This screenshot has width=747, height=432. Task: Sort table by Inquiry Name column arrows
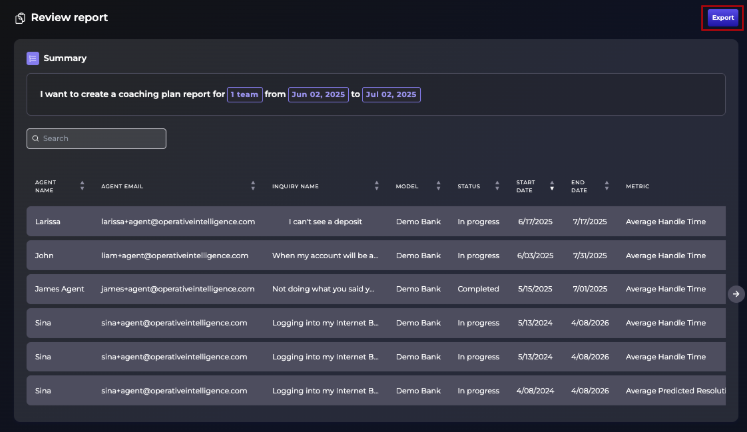pyautogui.click(x=376, y=186)
